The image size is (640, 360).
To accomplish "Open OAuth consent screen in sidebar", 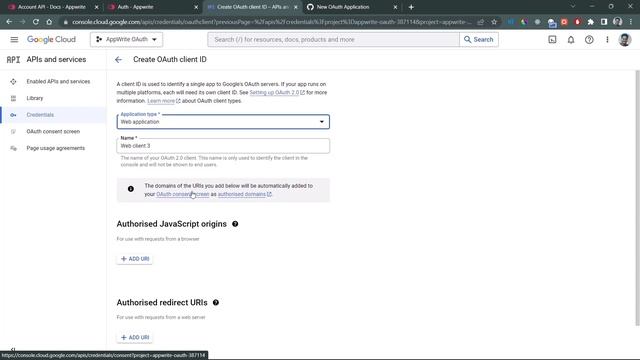I will [53, 131].
